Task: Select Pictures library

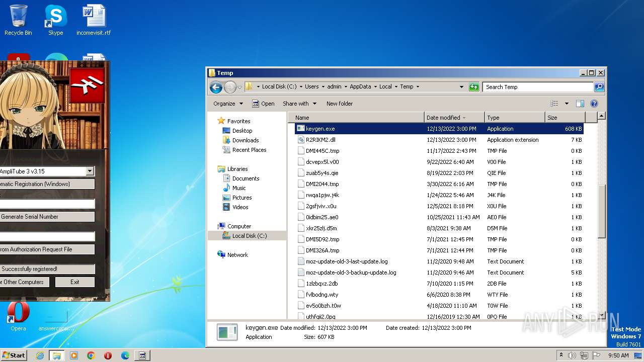Action: 242,198
